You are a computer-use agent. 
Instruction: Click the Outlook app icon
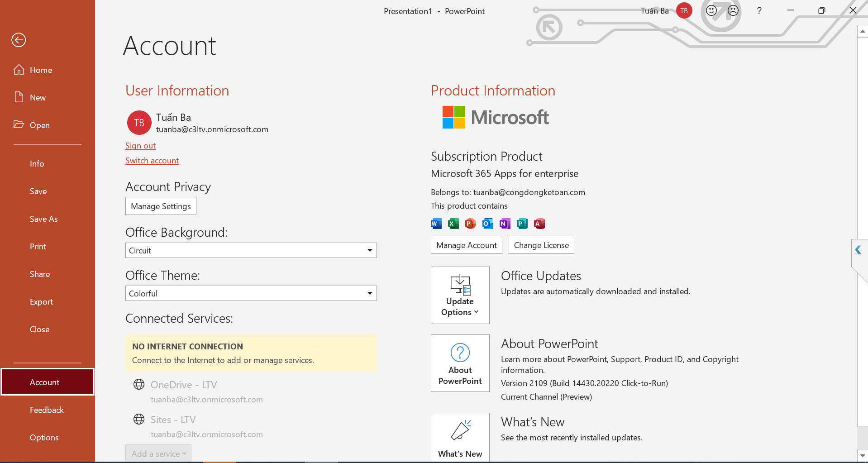click(488, 224)
